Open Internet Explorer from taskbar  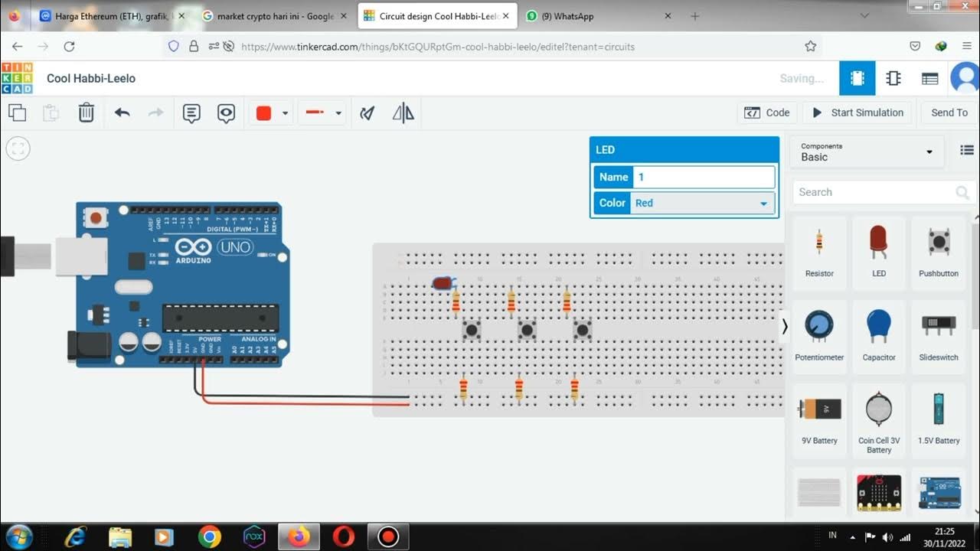76,537
